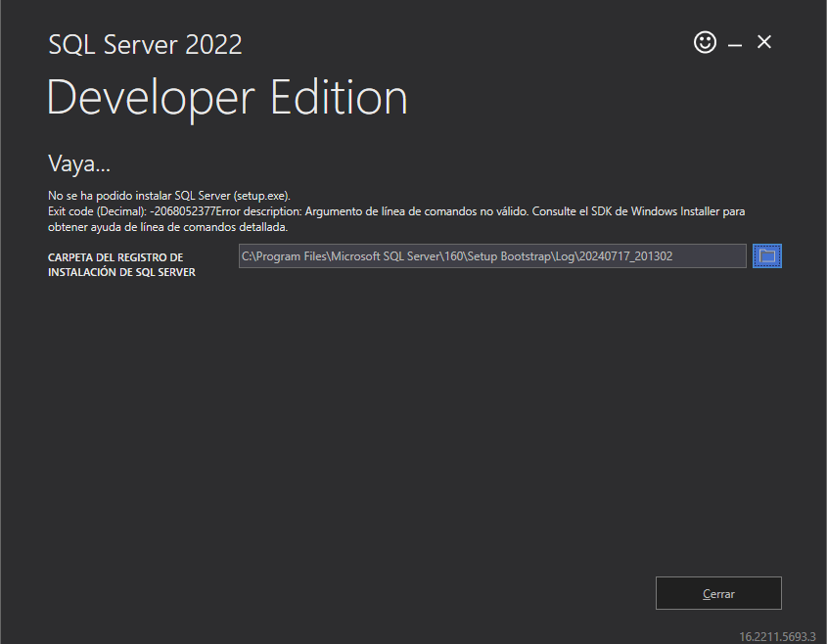The image size is (827, 644).
Task: Click the SQL Server 2022 title text
Action: pos(145,44)
